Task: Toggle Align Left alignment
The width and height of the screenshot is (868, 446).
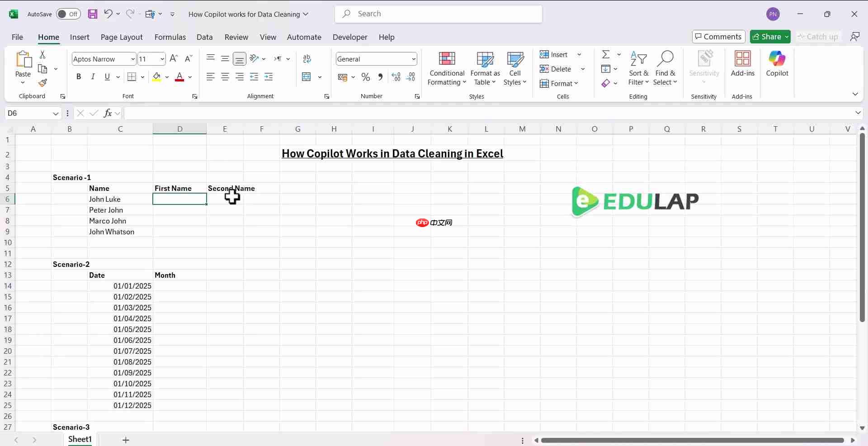Action: tap(211, 77)
